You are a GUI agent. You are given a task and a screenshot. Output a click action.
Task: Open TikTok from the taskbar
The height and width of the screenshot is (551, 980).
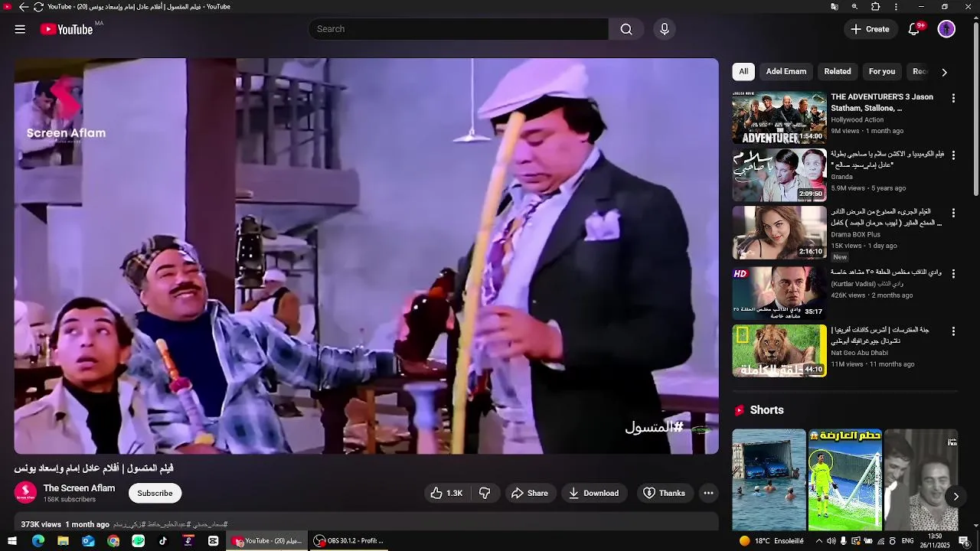point(163,541)
